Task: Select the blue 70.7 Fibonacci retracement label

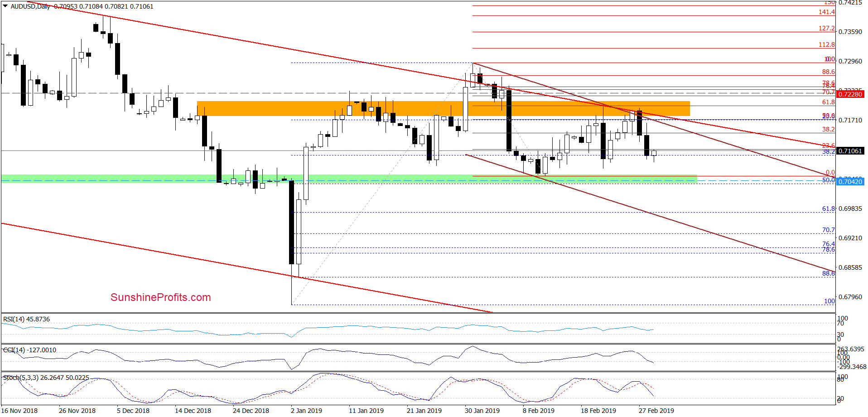Action: [829, 230]
